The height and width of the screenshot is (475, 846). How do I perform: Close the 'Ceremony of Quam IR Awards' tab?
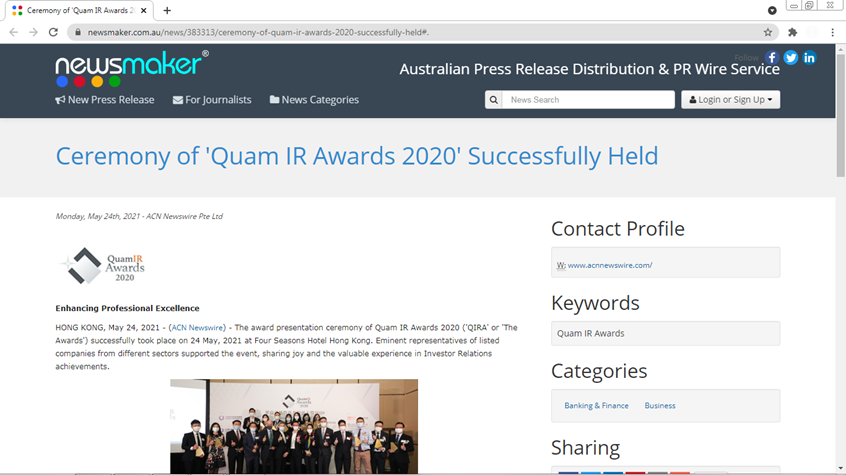pos(144,10)
